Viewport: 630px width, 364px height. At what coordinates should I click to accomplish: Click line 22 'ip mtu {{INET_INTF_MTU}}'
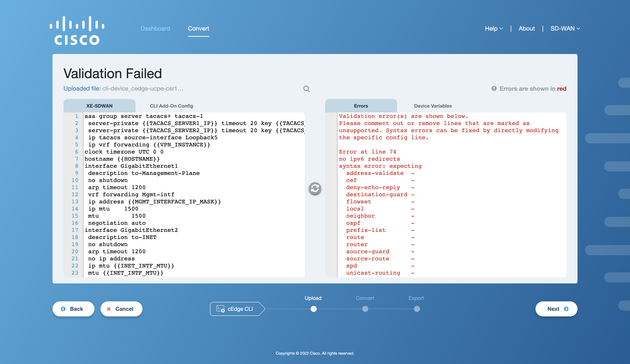[x=131, y=266]
